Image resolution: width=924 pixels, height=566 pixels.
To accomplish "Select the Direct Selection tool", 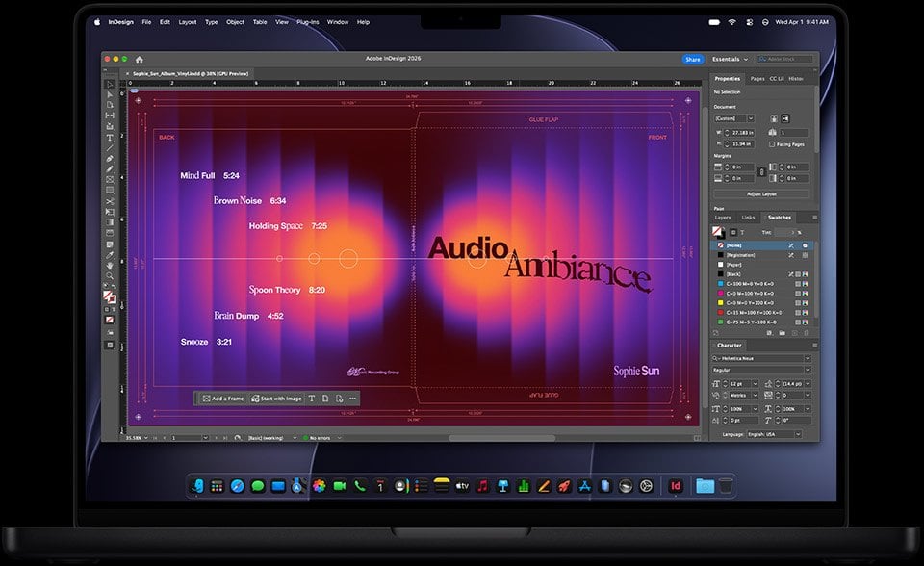I will point(110,95).
